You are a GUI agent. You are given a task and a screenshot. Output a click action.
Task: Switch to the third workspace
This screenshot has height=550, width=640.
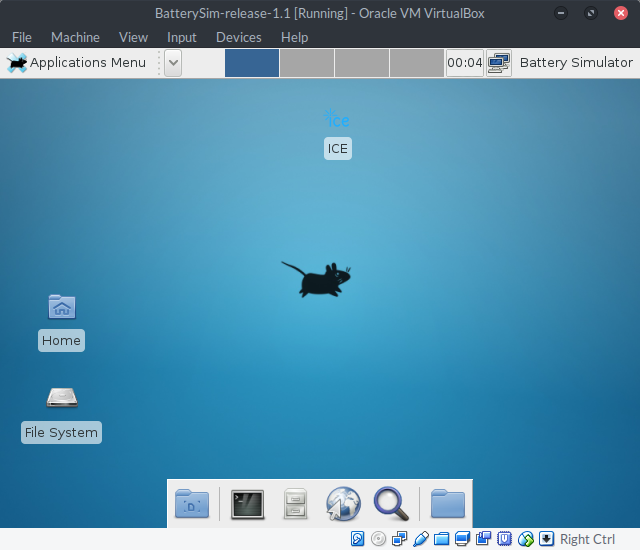(x=362, y=63)
